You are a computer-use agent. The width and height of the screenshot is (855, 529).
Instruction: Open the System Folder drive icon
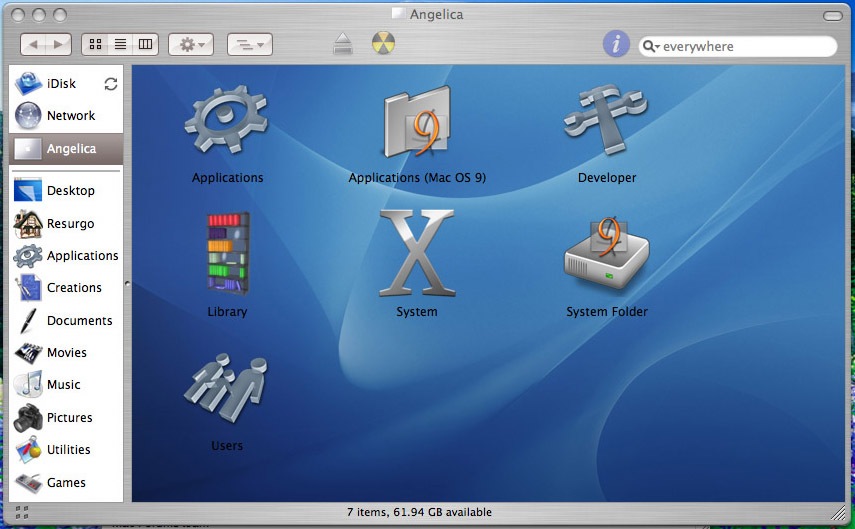pyautogui.click(x=607, y=254)
